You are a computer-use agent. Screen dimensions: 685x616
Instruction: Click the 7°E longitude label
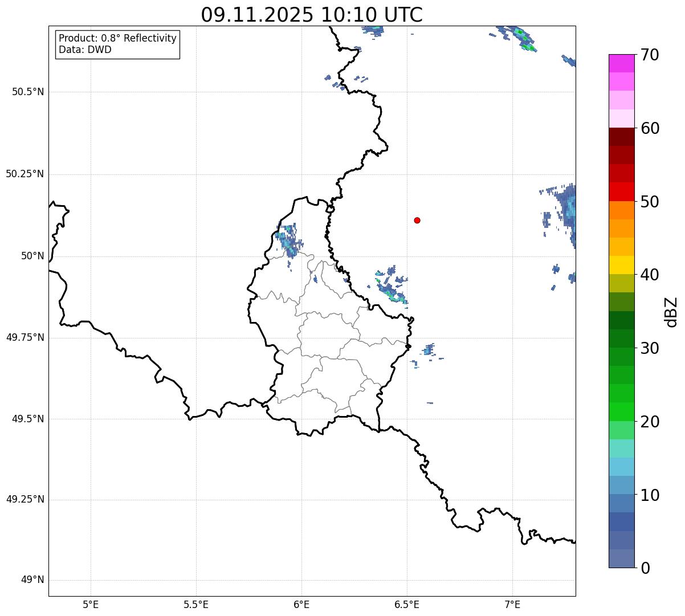512,605
